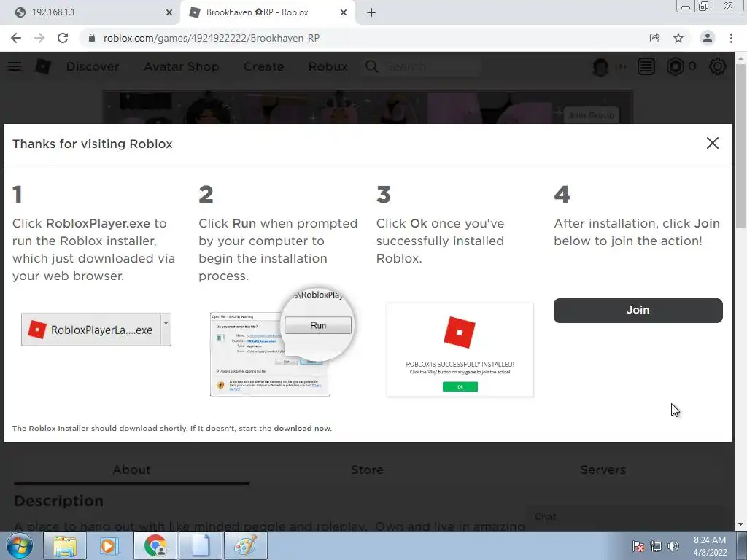Switch to the Servers tab

tap(603, 470)
